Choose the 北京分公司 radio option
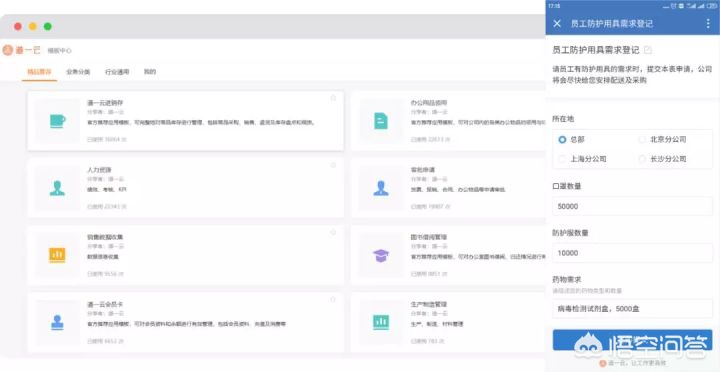Screen dimensions: 720x372 (662, 139)
